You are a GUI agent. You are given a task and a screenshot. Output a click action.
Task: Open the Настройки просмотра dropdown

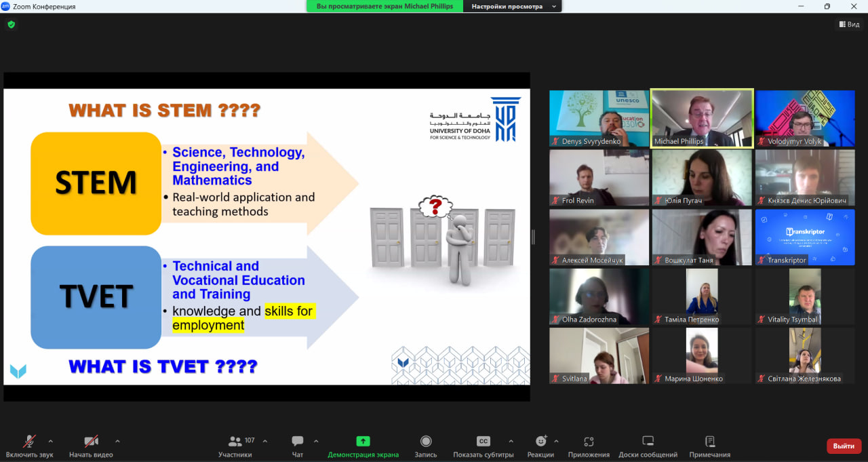[513, 6]
